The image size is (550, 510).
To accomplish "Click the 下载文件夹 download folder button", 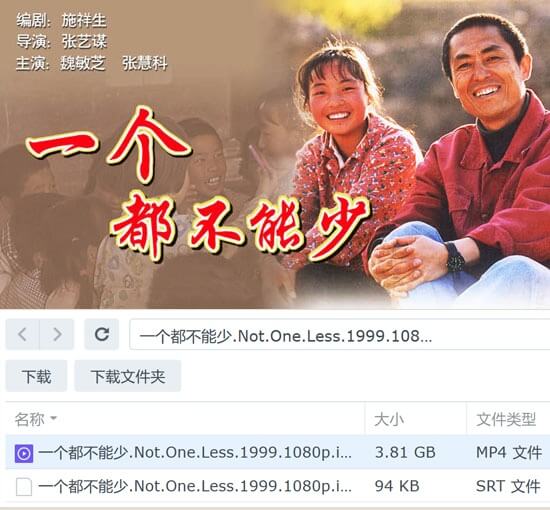I will click(x=128, y=376).
